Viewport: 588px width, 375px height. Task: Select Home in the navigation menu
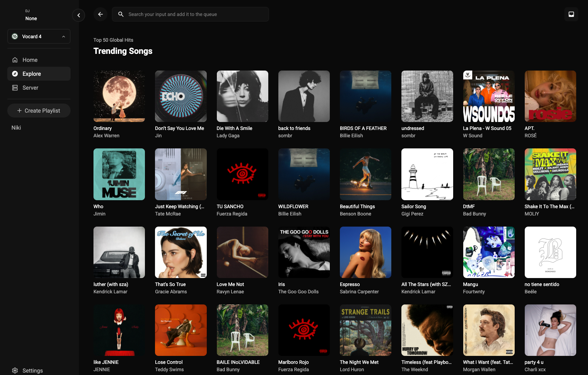pyautogui.click(x=30, y=60)
